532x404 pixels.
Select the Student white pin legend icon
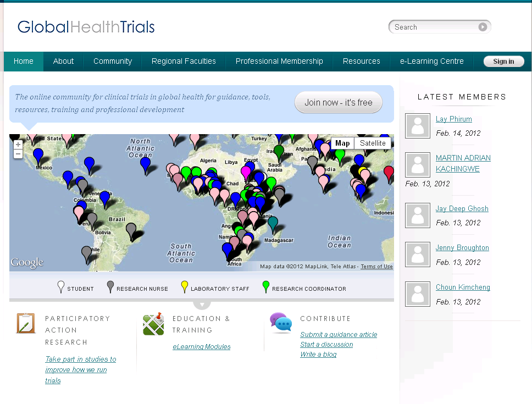[61, 287]
